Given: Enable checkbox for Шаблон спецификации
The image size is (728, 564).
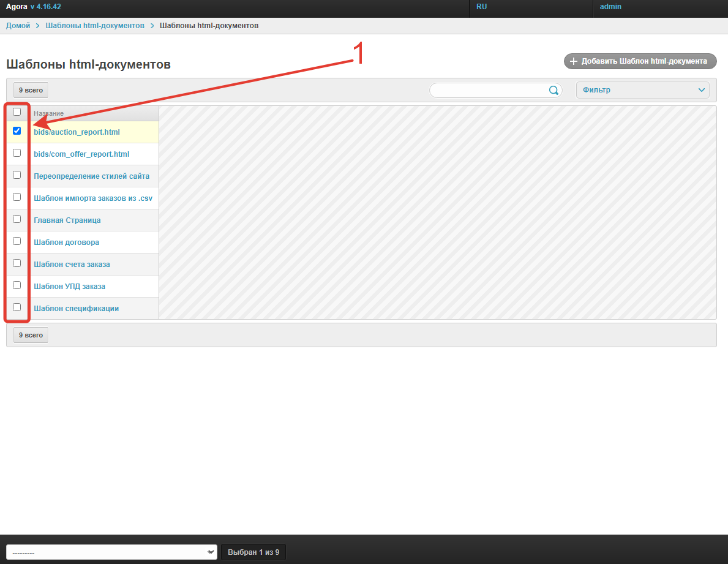Looking at the screenshot, I should click(17, 307).
